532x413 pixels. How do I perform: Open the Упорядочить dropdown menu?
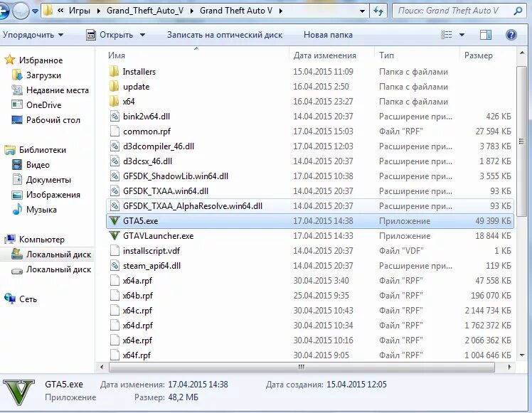pyautogui.click(x=33, y=35)
